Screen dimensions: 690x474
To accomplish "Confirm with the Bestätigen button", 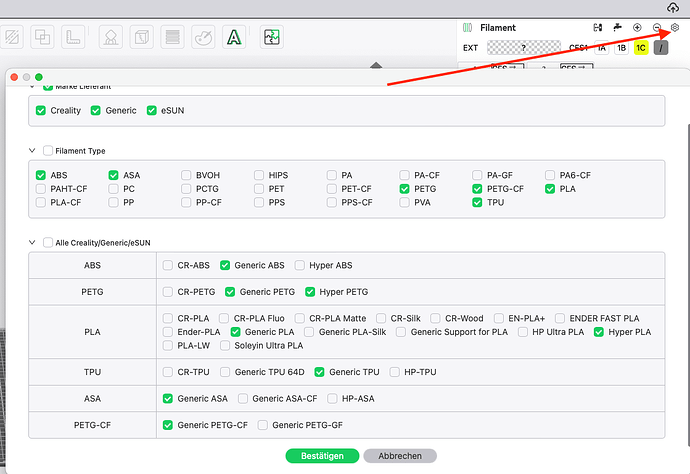I will [322, 456].
